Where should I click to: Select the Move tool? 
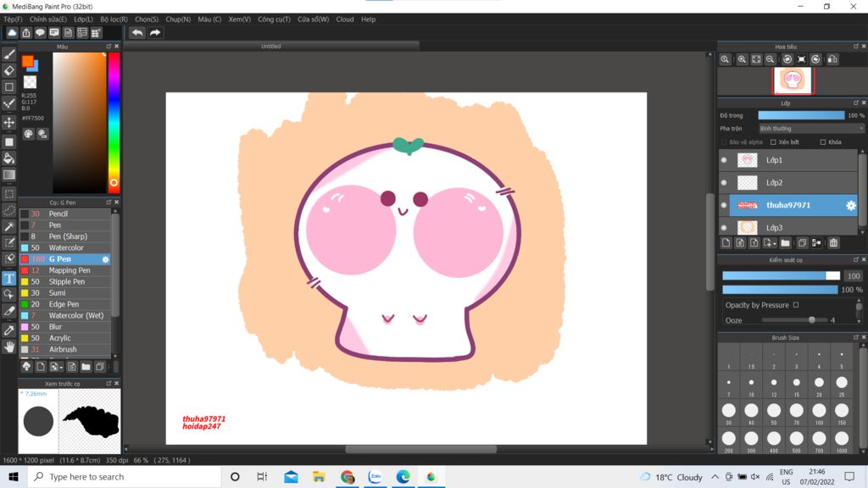[9, 122]
